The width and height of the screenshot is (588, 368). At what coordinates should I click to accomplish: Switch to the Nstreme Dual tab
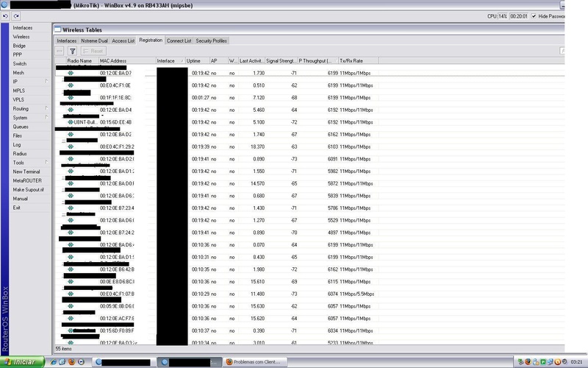click(x=94, y=40)
